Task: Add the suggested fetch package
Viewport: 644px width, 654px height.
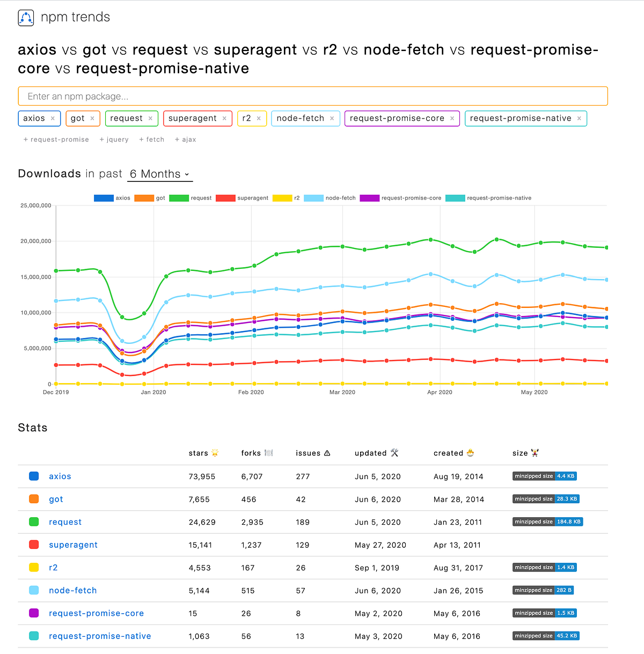Action: tap(151, 139)
